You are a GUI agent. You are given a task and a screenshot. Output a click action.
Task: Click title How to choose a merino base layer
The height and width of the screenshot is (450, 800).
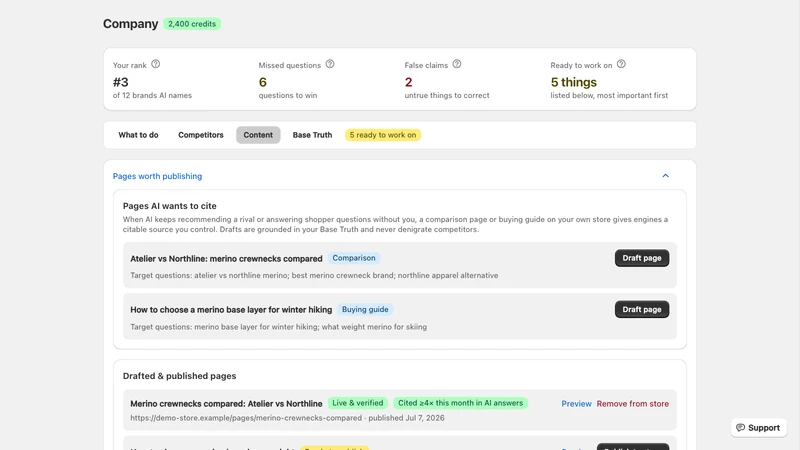coord(231,310)
